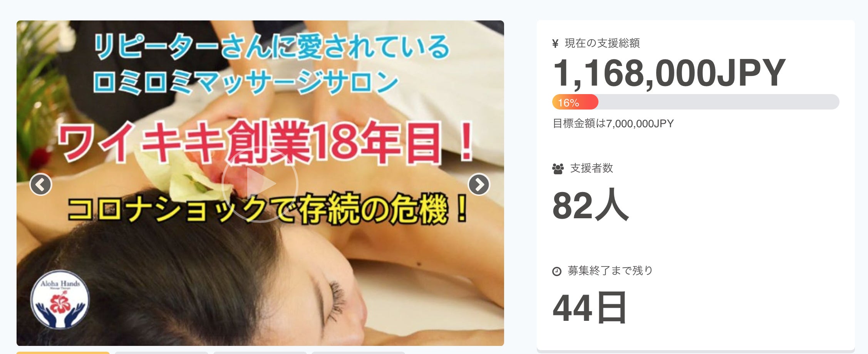Click the 目標金額は7,000,000JPY goal text

point(613,124)
